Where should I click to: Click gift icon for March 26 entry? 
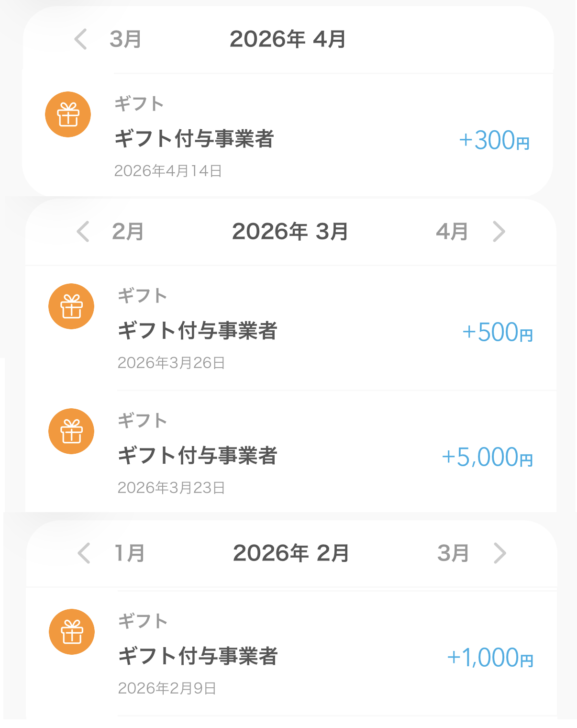(71, 306)
